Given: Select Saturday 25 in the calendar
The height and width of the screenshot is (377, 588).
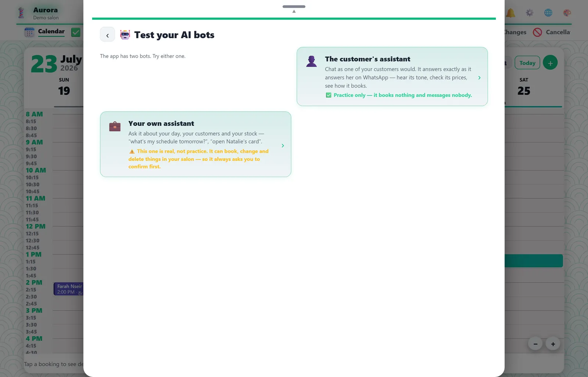Looking at the screenshot, I should coord(524,87).
